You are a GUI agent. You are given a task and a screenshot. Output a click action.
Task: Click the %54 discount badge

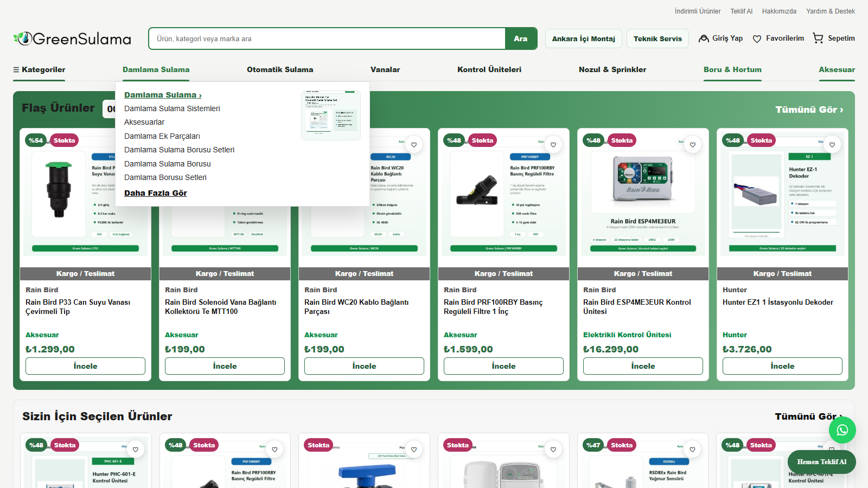pos(36,140)
